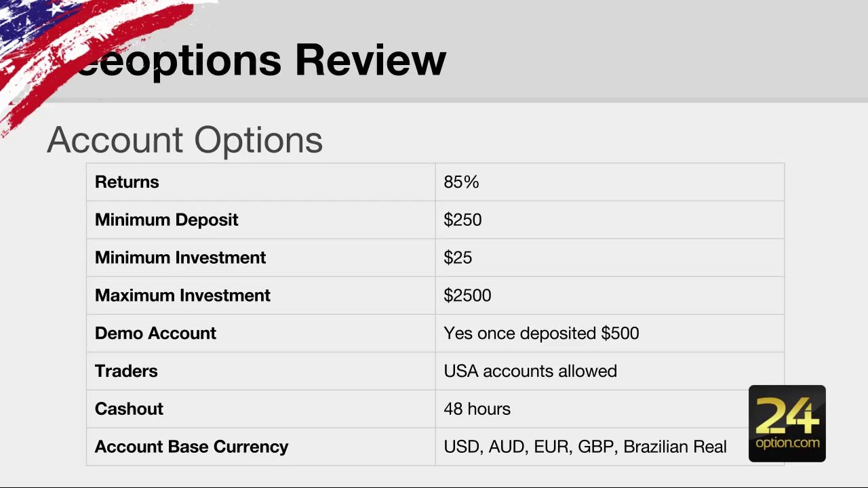Click the Returns row label
The width and height of the screenshot is (868, 488).
(127, 182)
